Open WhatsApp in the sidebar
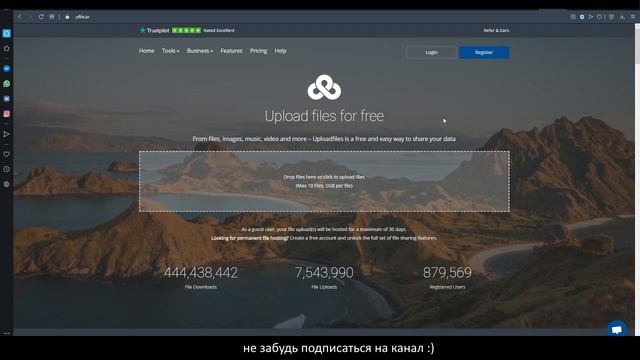The image size is (640, 360). click(x=7, y=84)
